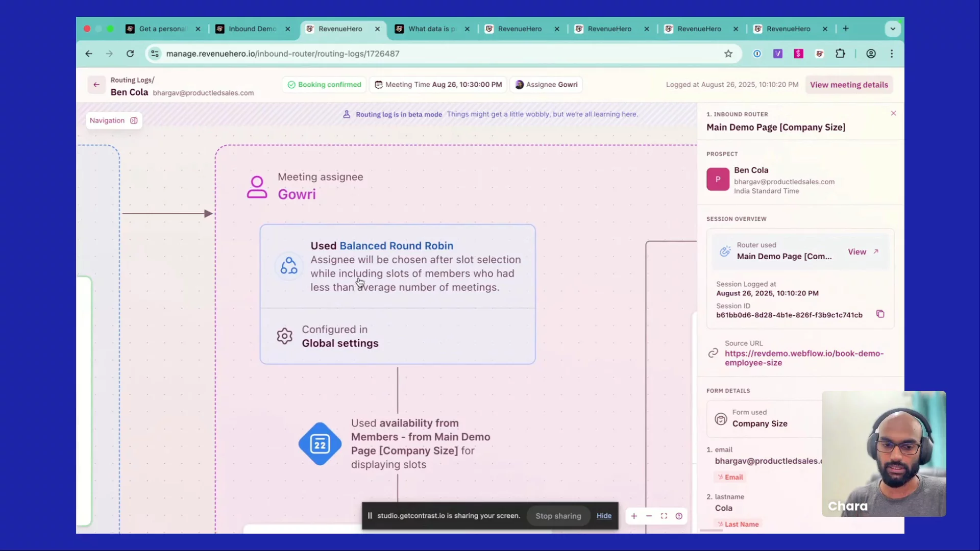Click the Source URL chain-link icon
This screenshot has height=551, width=980.
(713, 353)
